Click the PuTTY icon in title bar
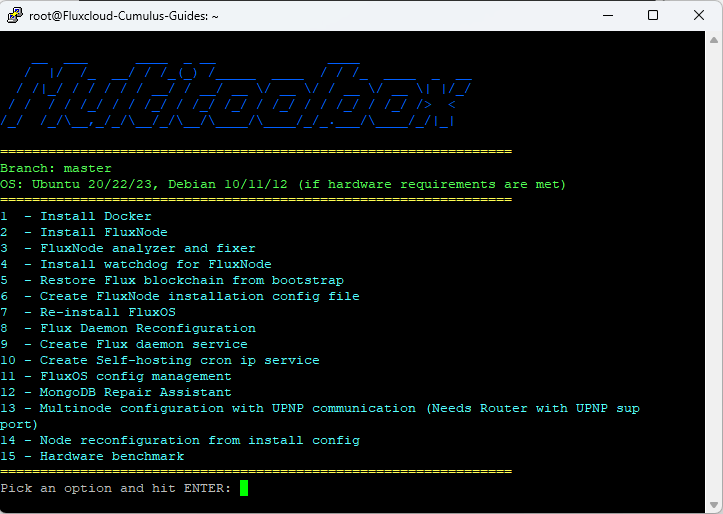This screenshot has width=723, height=514. [15, 16]
